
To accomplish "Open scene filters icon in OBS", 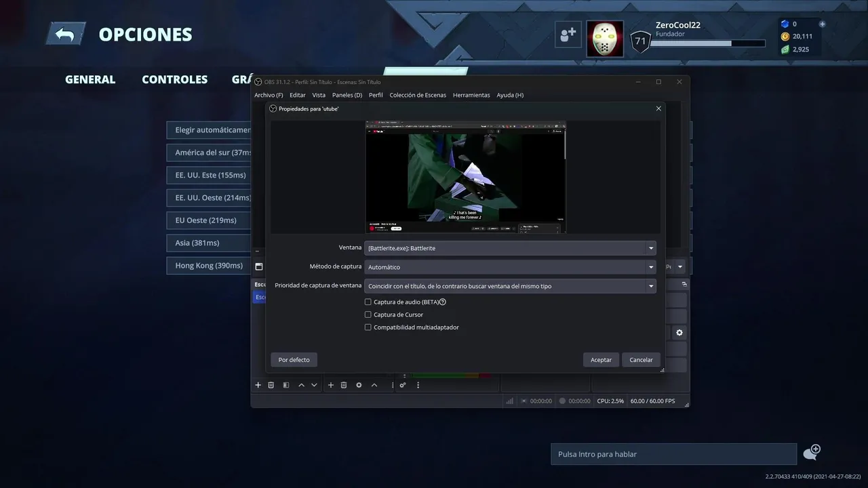I will (285, 385).
